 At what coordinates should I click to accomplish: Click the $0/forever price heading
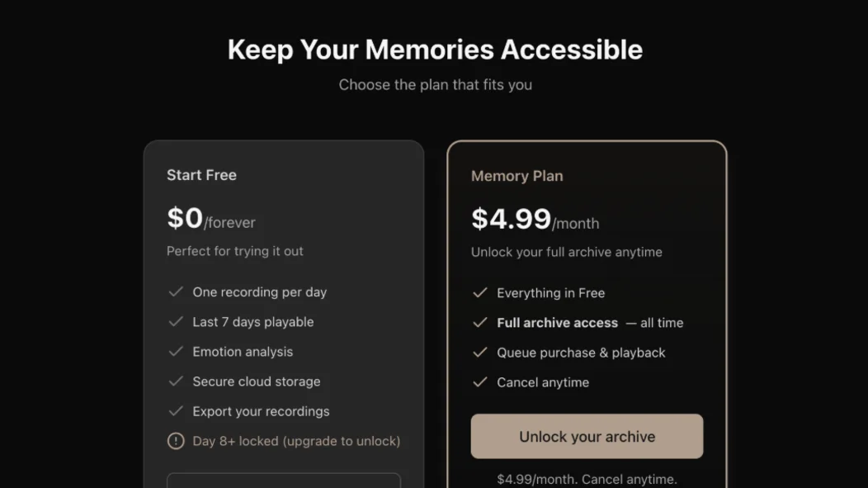(x=211, y=219)
